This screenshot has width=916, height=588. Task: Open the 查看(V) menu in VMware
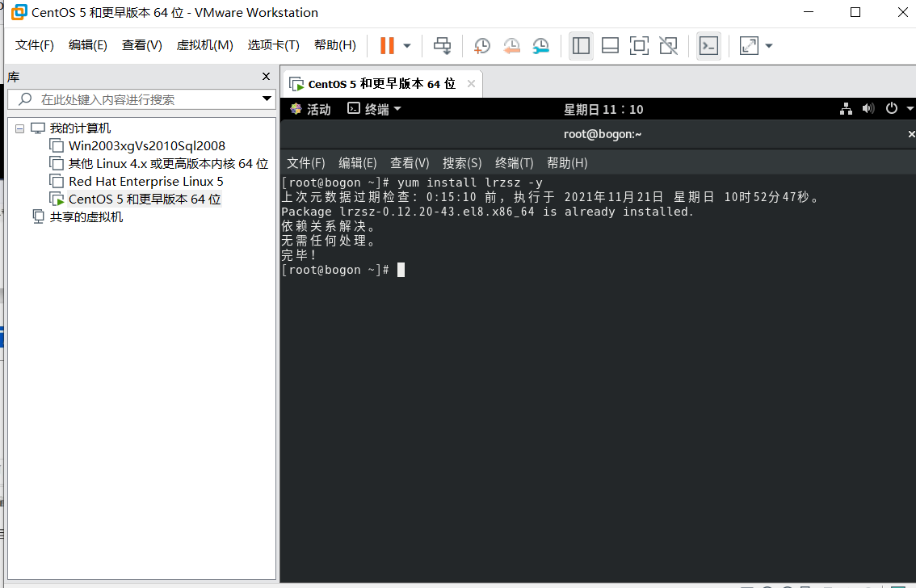click(142, 45)
